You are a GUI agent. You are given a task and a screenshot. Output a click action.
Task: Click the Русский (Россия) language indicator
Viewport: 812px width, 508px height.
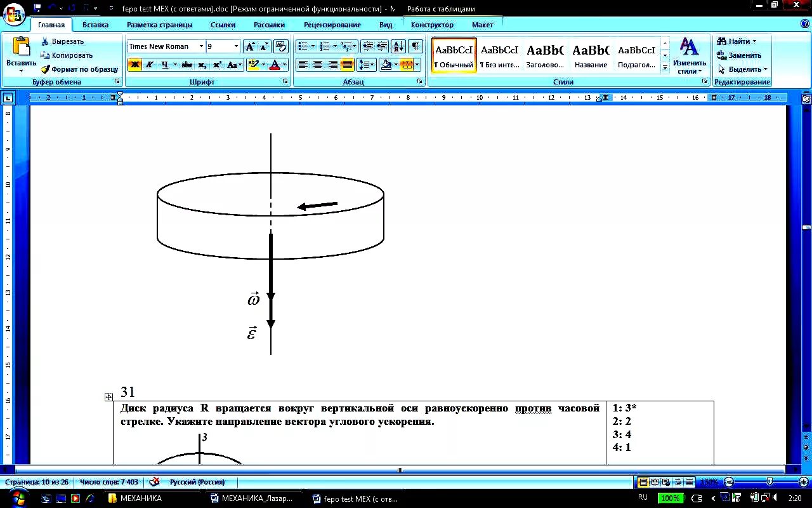197,482
